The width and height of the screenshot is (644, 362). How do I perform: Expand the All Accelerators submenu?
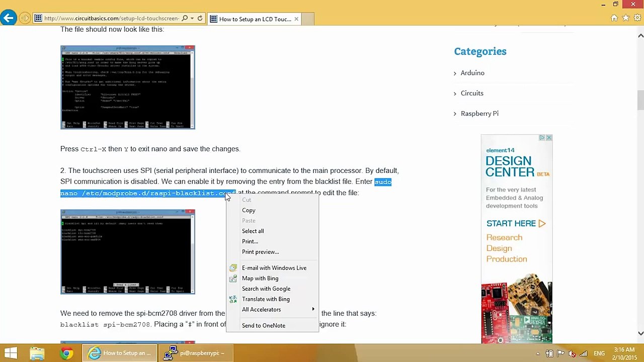(272, 310)
